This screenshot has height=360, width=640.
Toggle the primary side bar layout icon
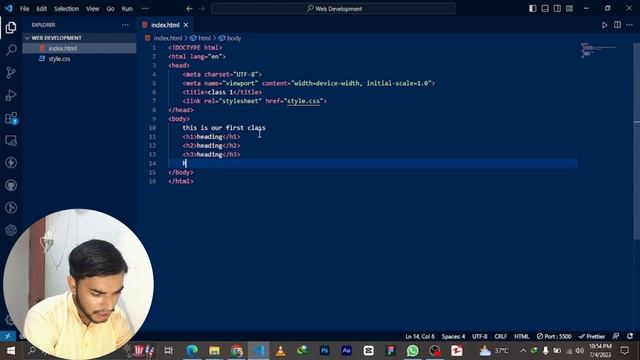point(533,9)
